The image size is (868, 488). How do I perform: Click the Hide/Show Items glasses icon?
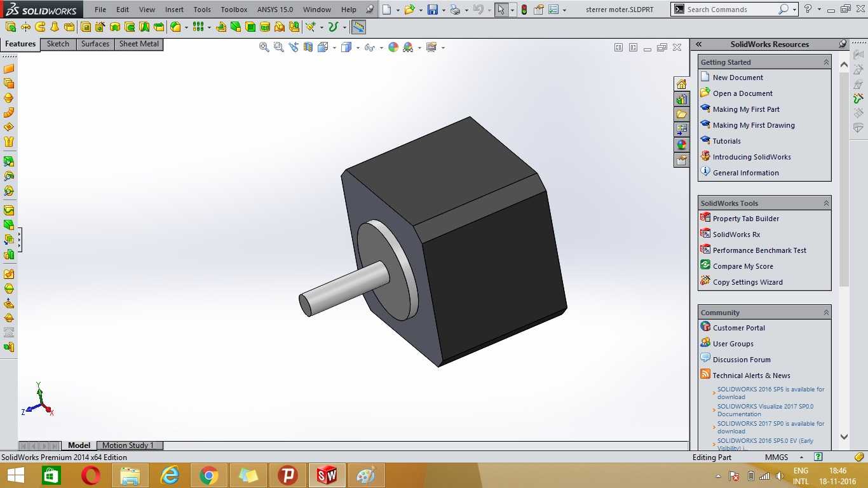pos(370,47)
